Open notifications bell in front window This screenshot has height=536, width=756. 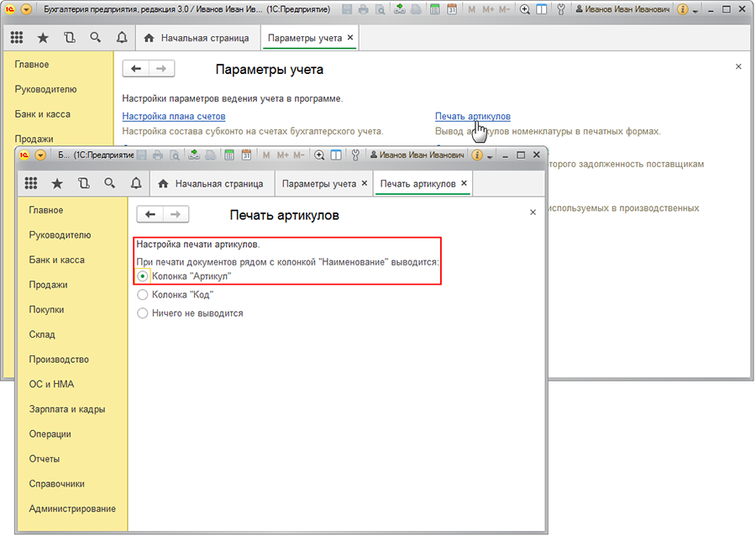[136, 183]
